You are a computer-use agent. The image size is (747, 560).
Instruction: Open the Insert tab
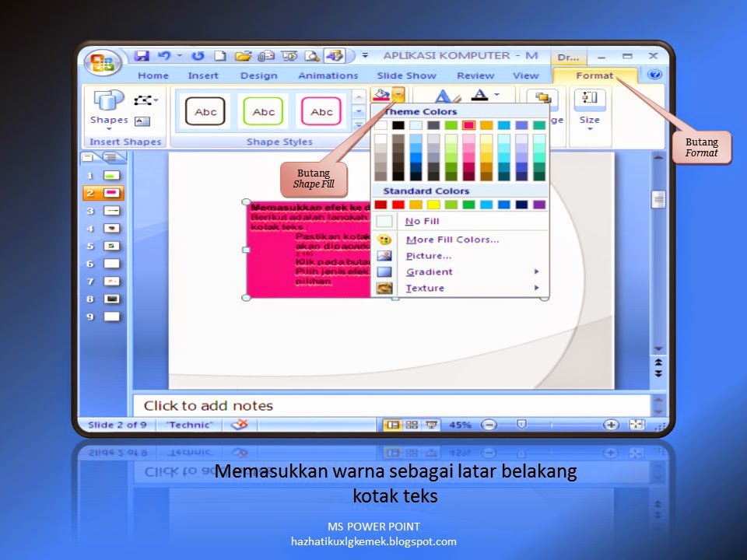(x=203, y=75)
